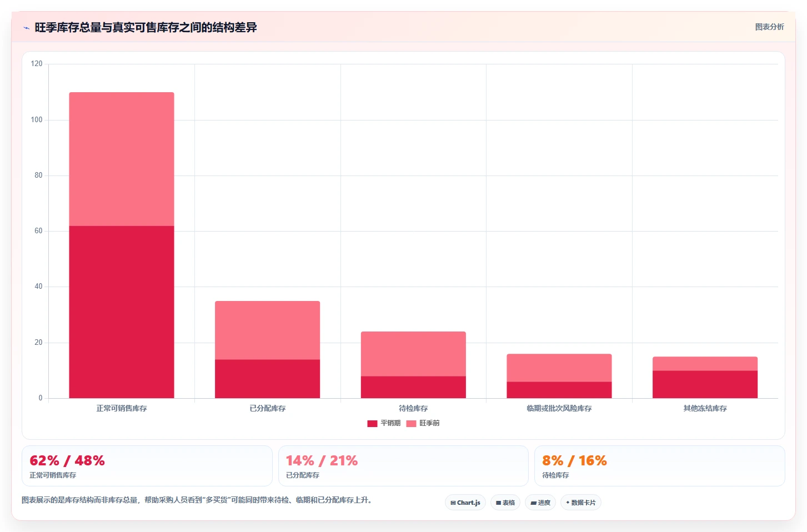This screenshot has height=532, width=807.
Task: Click the dark red 待检库存 bar segment
Action: 413,387
